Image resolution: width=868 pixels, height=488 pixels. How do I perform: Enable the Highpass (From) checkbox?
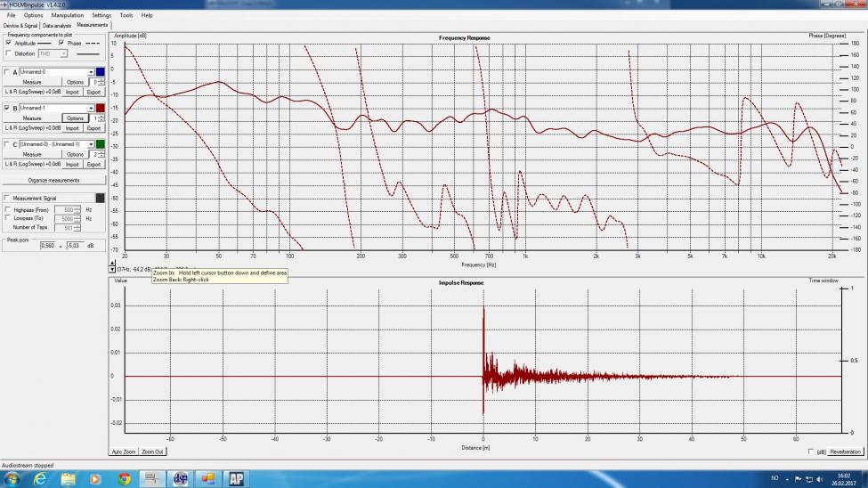tap(7, 210)
